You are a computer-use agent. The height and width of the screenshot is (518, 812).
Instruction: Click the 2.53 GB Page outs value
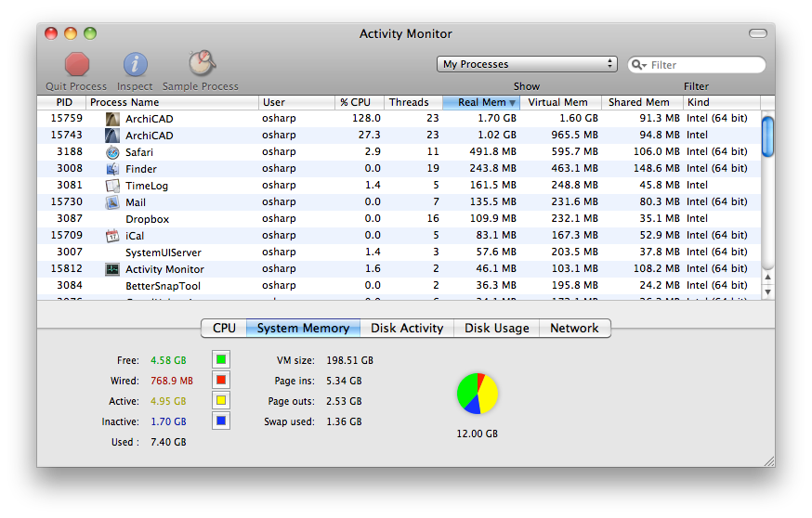click(344, 401)
